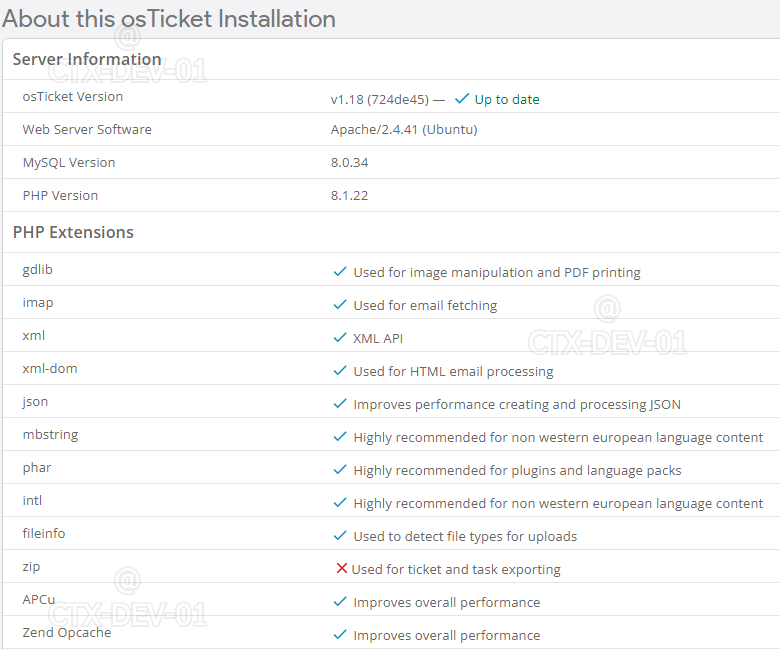Click the 'fileinfo' extension name
The image size is (780, 650).
[x=44, y=534]
